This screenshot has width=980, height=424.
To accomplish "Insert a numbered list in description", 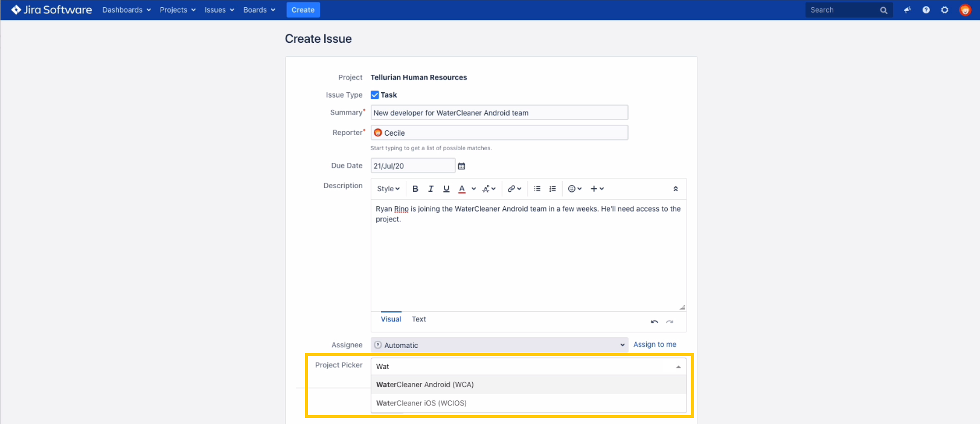I will point(552,189).
